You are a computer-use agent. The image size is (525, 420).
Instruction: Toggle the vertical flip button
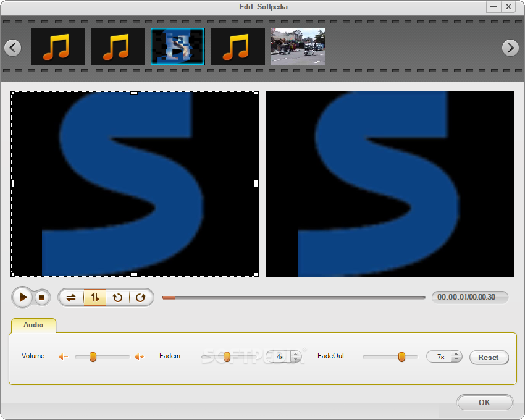tap(94, 298)
